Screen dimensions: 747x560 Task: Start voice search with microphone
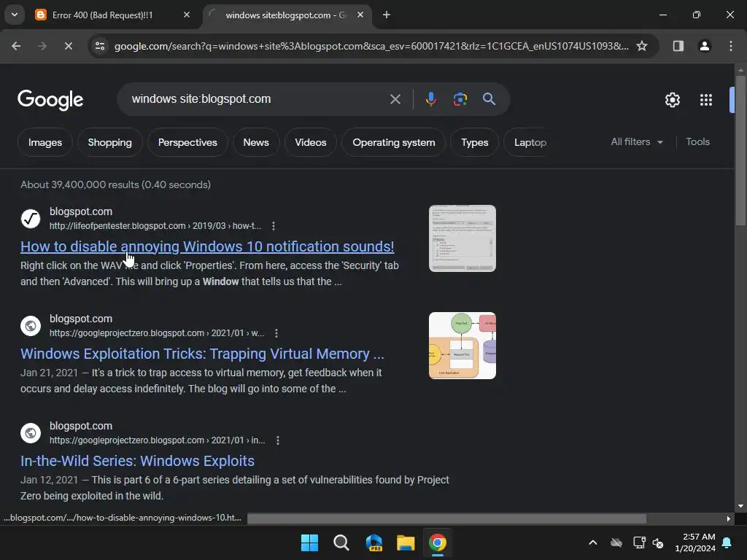[430, 99]
